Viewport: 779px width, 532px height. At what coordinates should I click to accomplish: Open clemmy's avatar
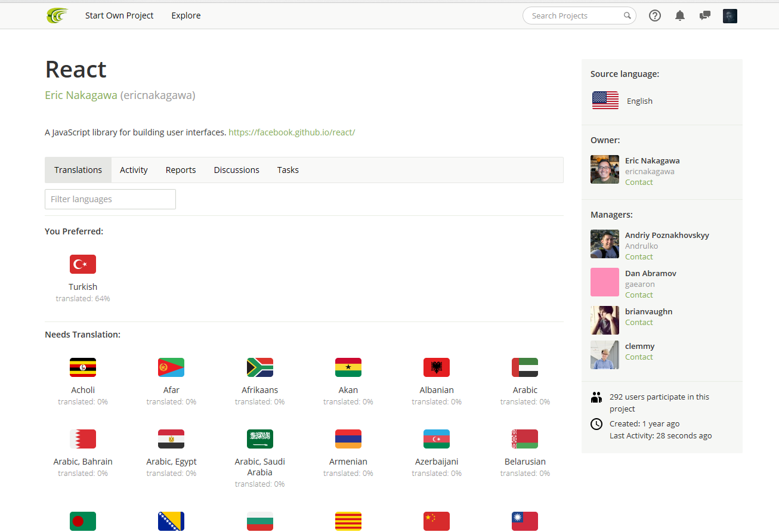605,355
